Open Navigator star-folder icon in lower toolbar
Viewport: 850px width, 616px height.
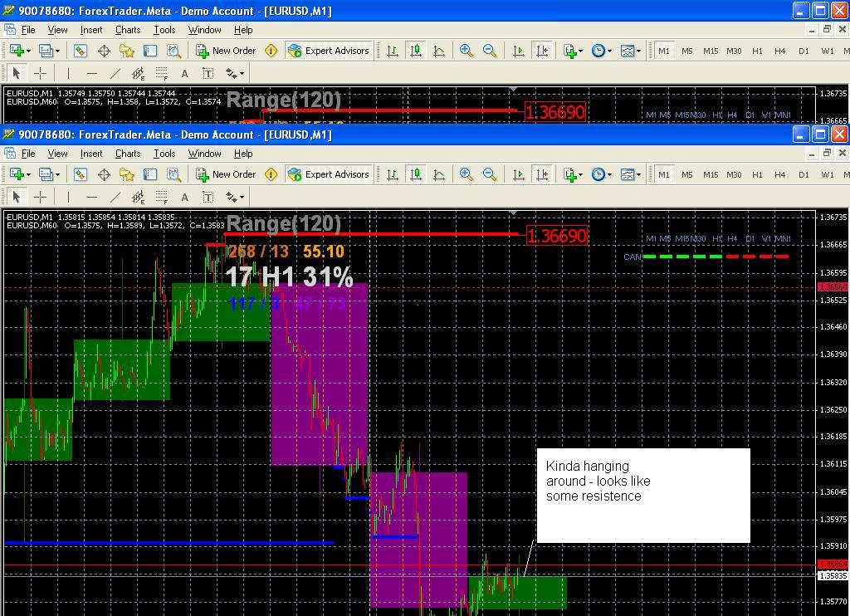127,174
